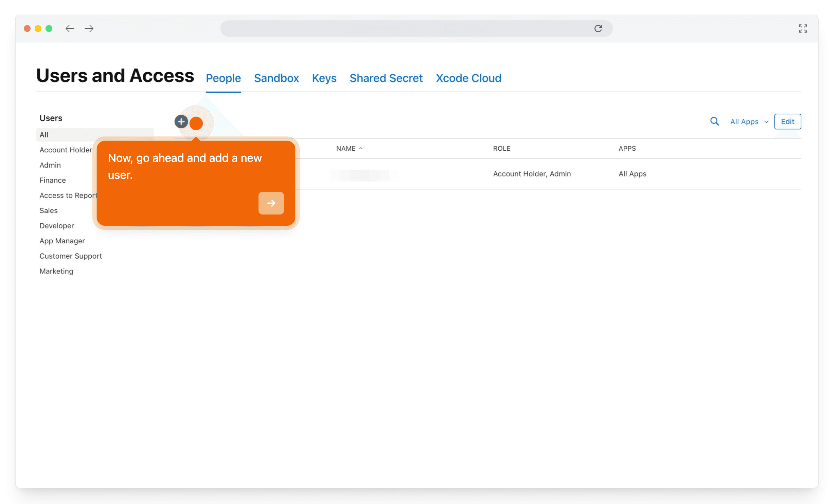Select App Manager in Users sidebar
This screenshot has width=837, height=504.
(x=62, y=241)
